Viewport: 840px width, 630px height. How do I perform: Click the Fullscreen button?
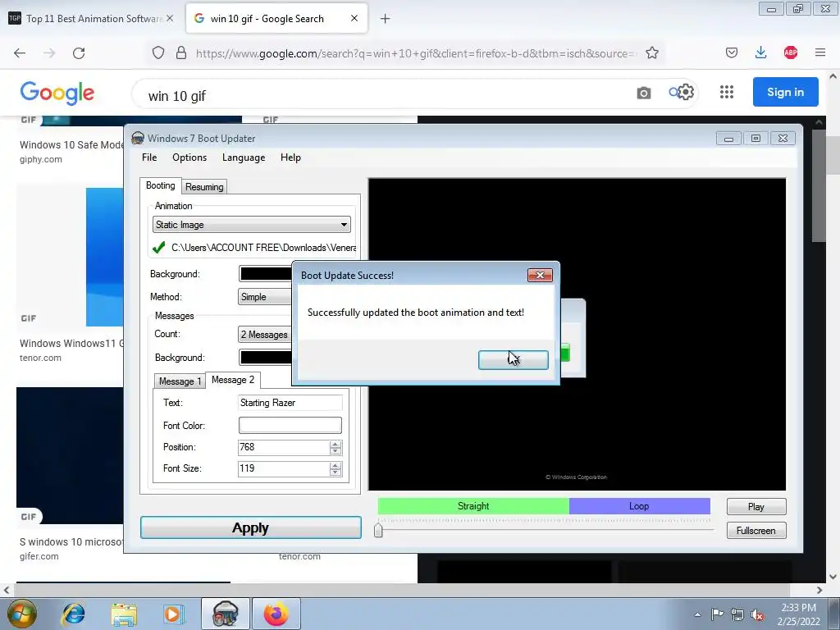click(x=756, y=531)
